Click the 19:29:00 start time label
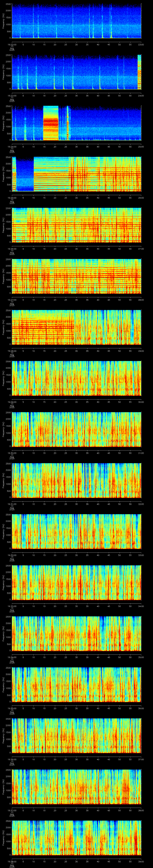Image resolution: width=153 pixels, height=868 pixels. click(12, 402)
